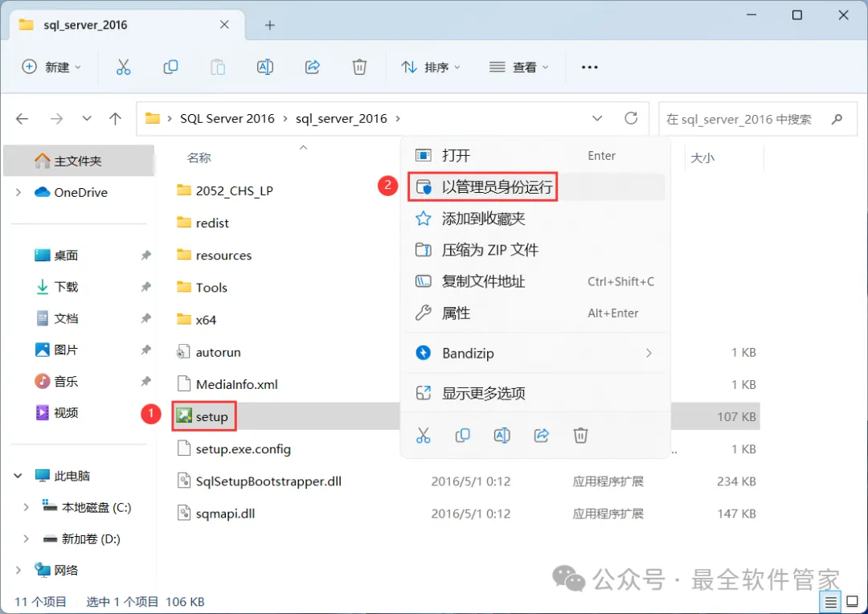Sort by the 名称 column header
The width and height of the screenshot is (868, 614).
coord(199,158)
